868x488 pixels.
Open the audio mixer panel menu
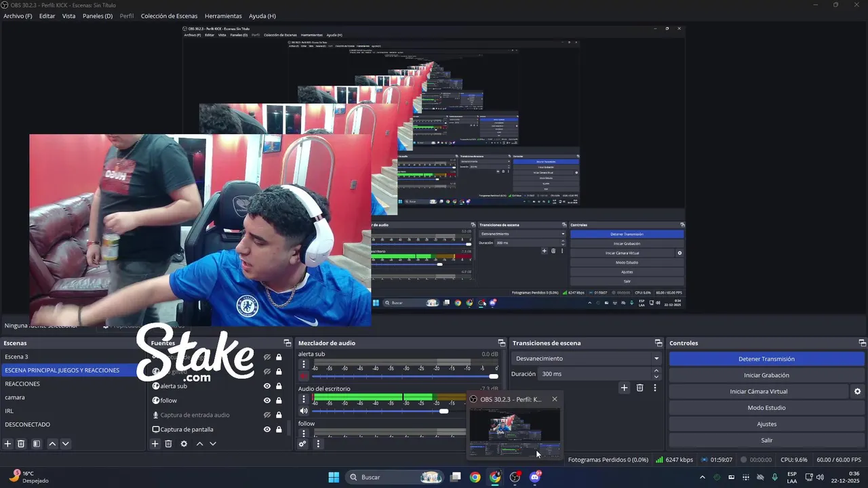(318, 444)
